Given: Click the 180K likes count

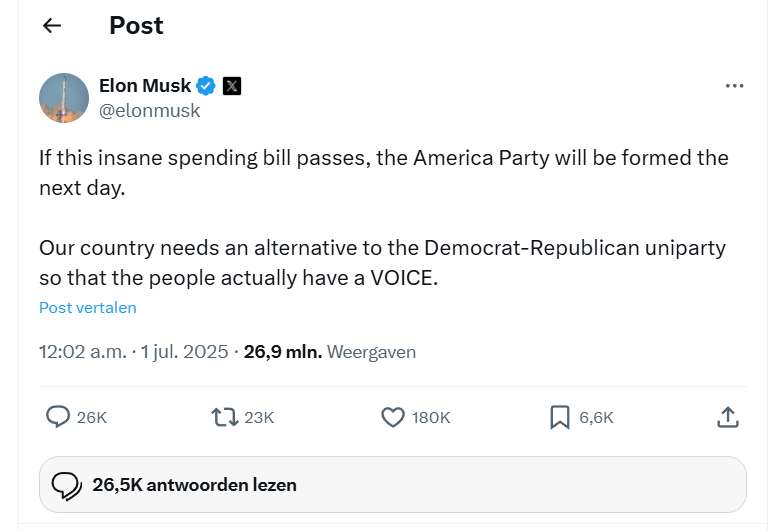Looking at the screenshot, I should click(431, 417).
